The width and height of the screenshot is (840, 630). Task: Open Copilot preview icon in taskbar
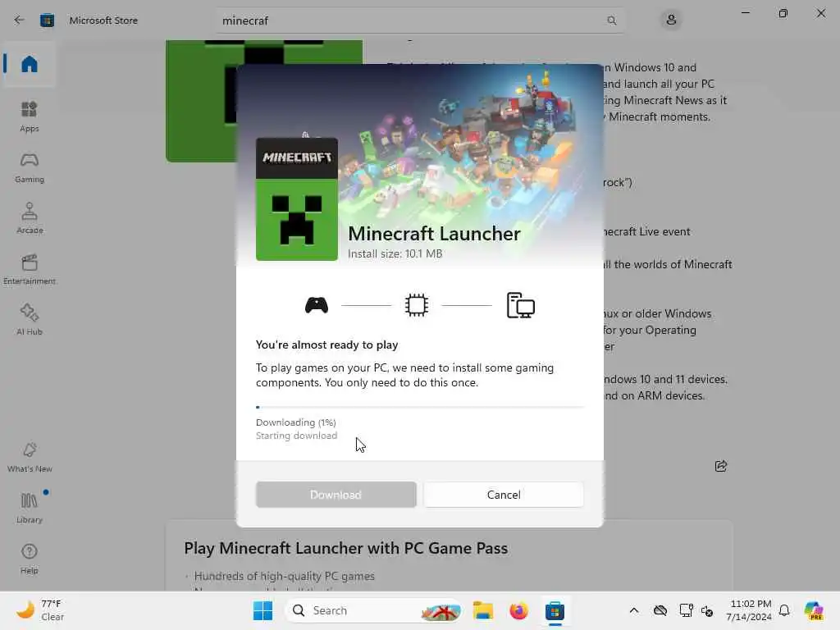pyautogui.click(x=813, y=610)
